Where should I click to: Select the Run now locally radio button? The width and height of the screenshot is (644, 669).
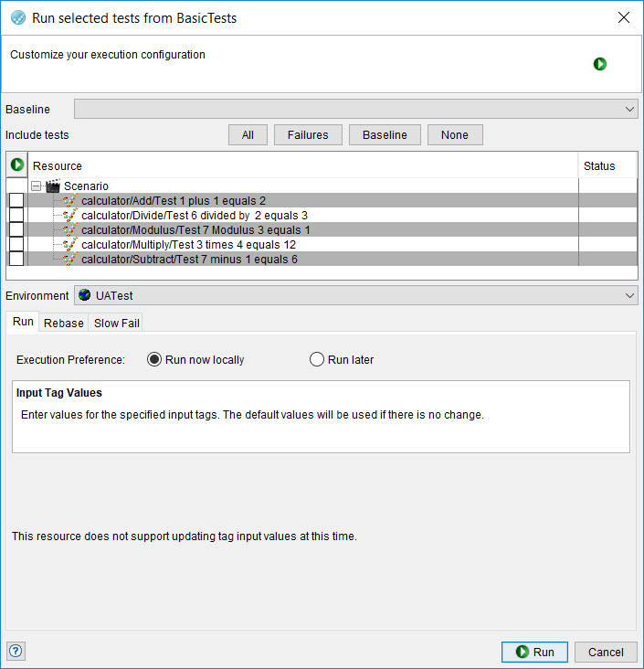pos(154,359)
